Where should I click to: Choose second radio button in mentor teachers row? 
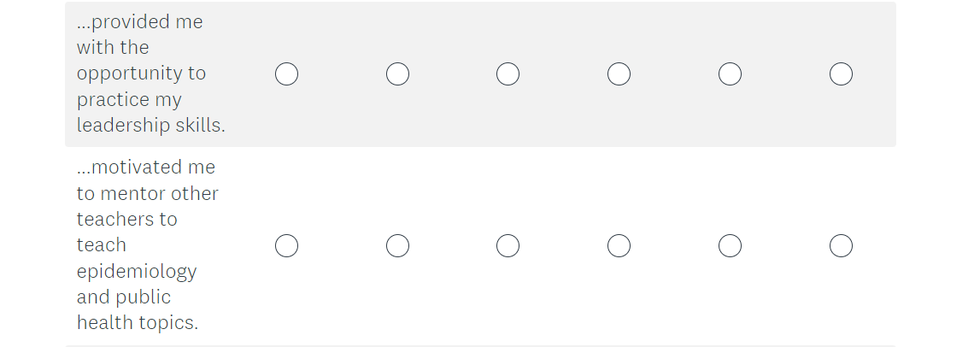coord(397,246)
